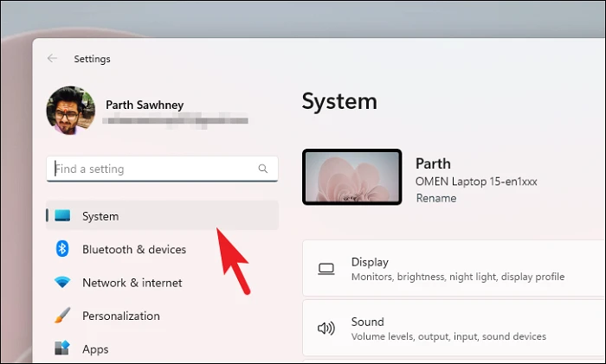Click the device name Parth
Screen dimensions: 606x364
[x=433, y=163]
